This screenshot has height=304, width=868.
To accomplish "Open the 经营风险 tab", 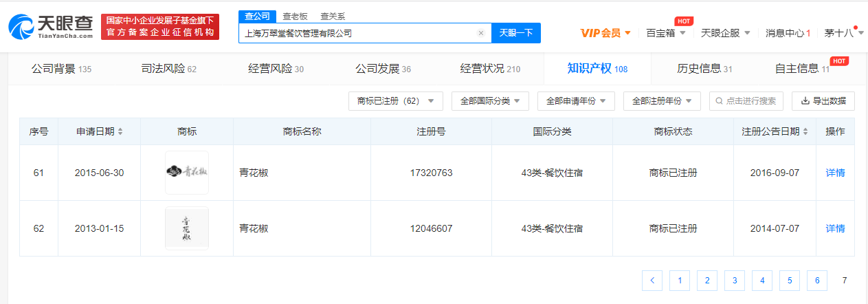I will (276, 69).
